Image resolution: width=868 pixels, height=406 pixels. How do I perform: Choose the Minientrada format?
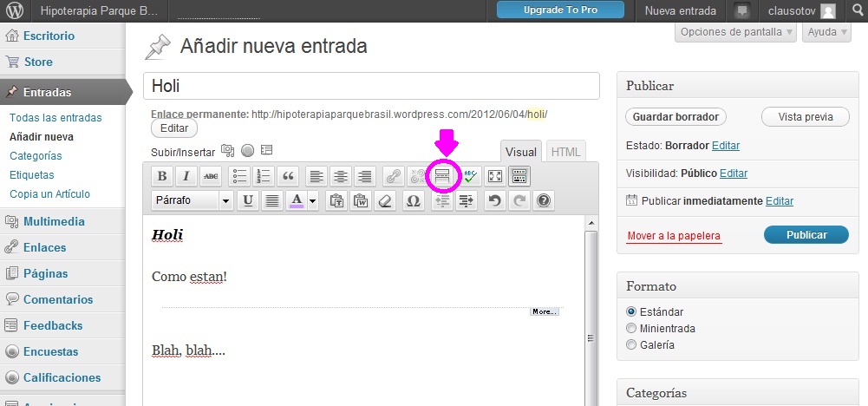(631, 329)
